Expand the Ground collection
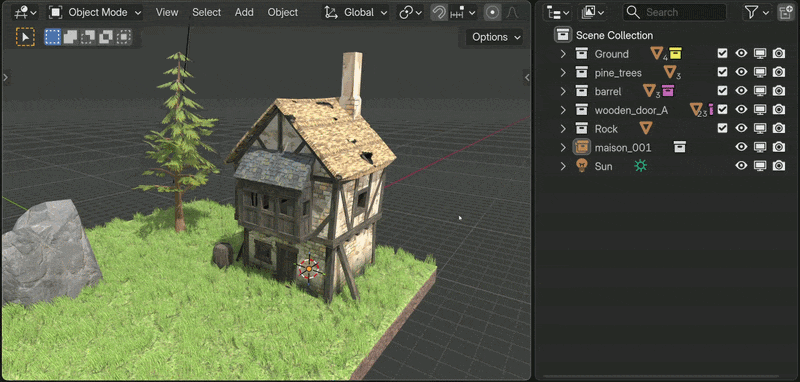Image resolution: width=800 pixels, height=382 pixels. coord(563,54)
